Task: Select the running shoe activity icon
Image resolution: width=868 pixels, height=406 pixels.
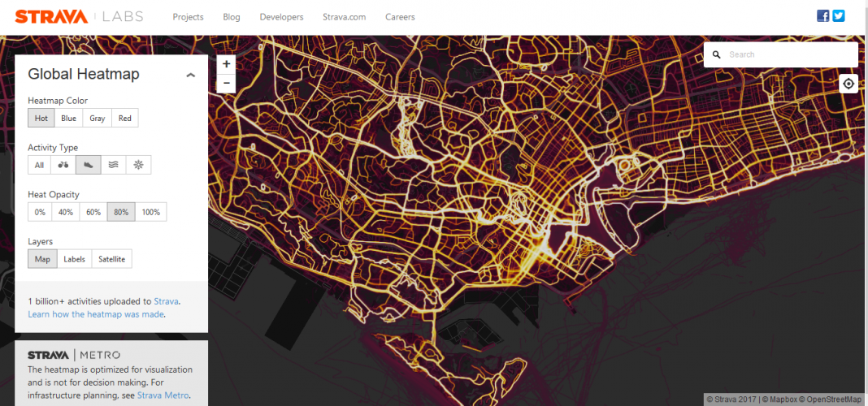Action: pos(89,165)
